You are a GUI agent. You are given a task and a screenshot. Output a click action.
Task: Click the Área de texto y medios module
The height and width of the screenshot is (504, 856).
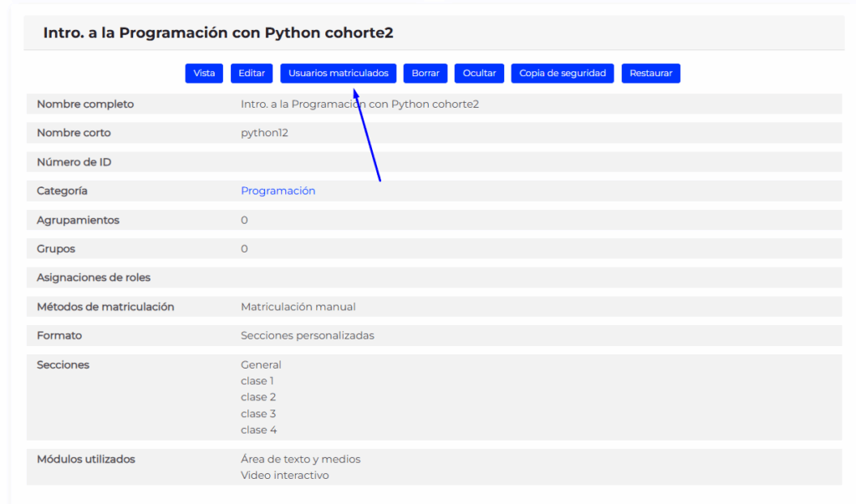(x=300, y=459)
